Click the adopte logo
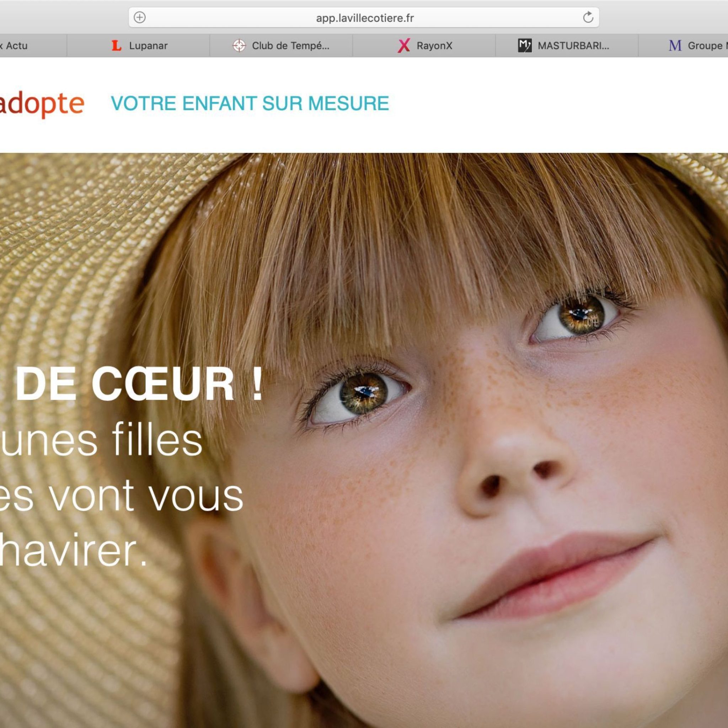 coord(42,105)
